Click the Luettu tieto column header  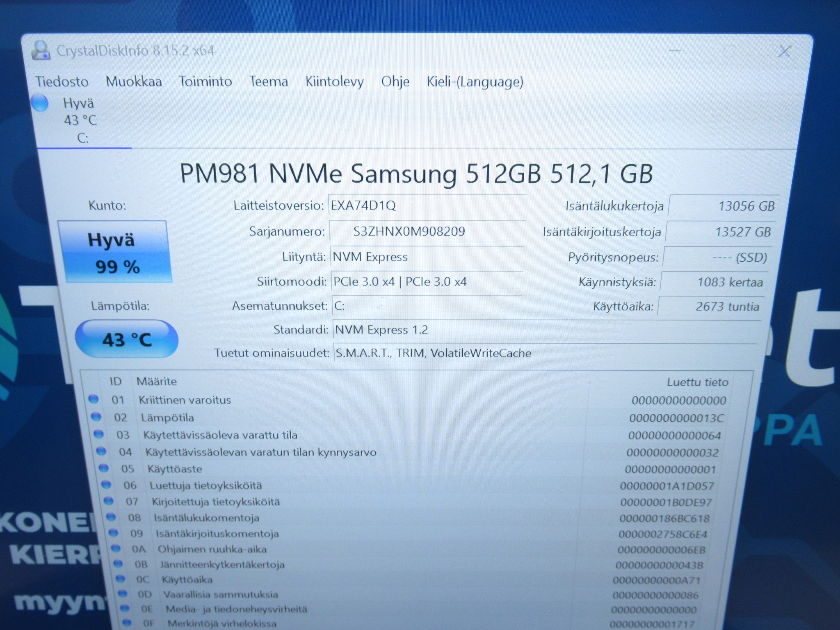point(697,382)
